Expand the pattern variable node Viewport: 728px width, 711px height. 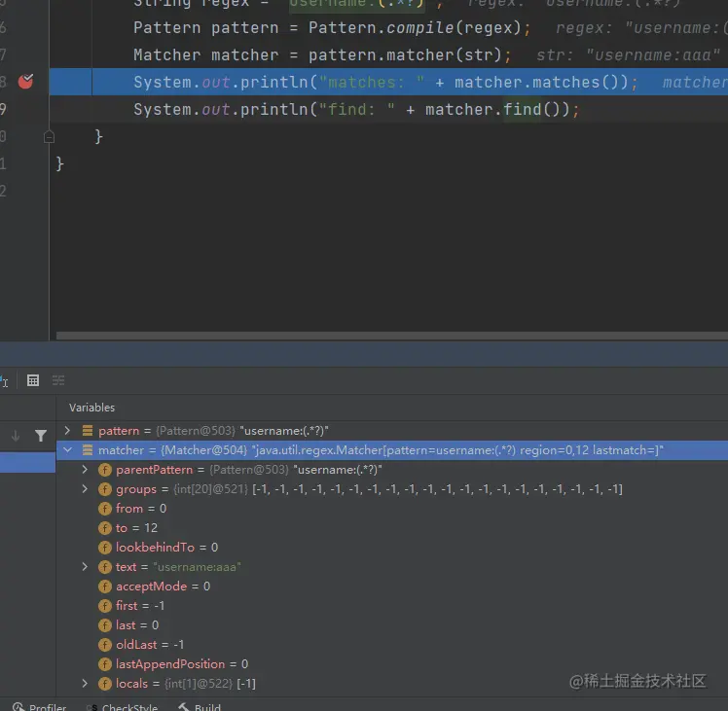(x=67, y=430)
